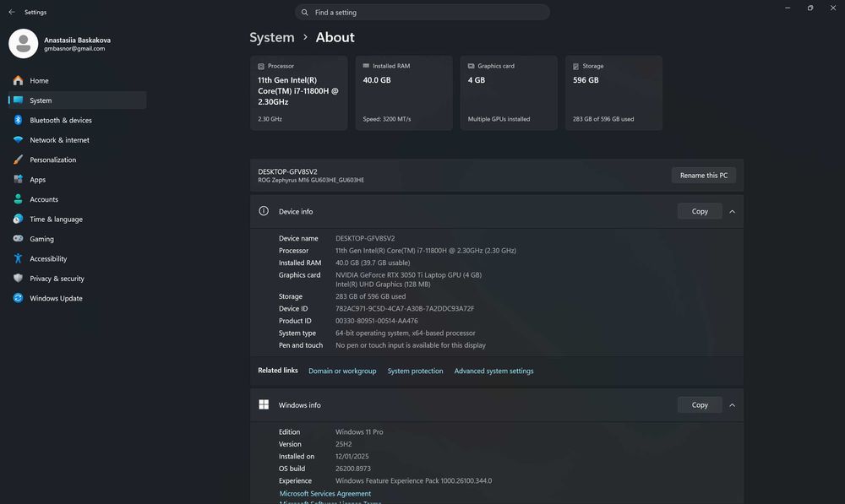Screen dimensions: 845x504
Task: Click the Storage drive icon on card
Action: (575, 66)
